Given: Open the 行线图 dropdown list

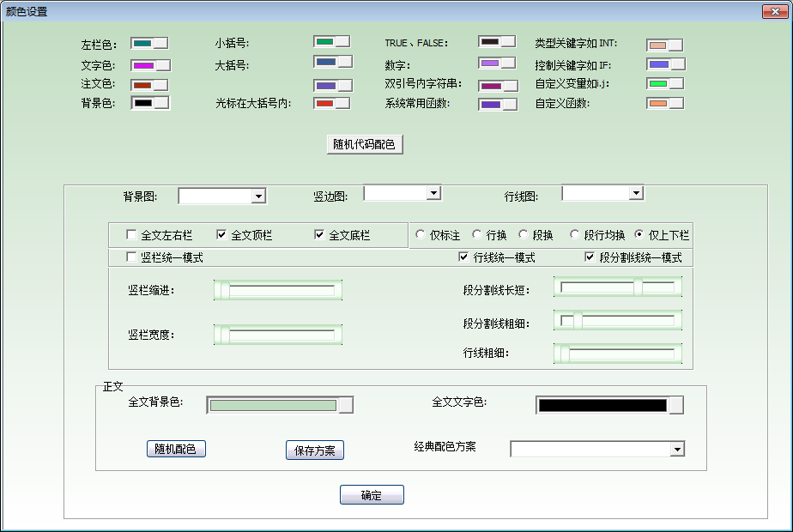Looking at the screenshot, I should [x=635, y=194].
